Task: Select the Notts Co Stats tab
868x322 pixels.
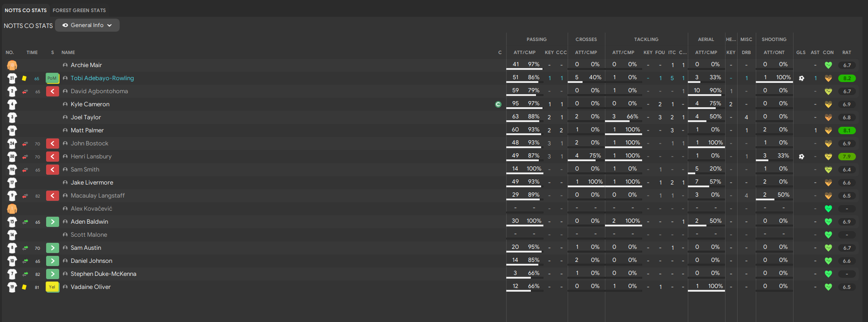Action: click(x=26, y=10)
